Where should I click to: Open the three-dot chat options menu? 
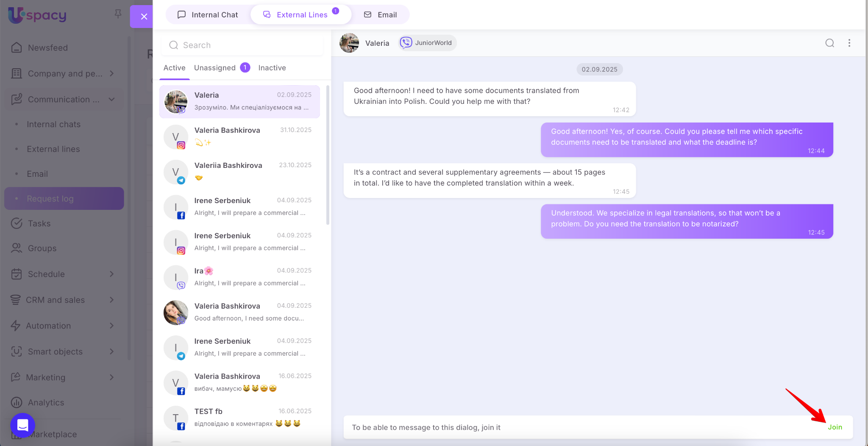coord(849,43)
